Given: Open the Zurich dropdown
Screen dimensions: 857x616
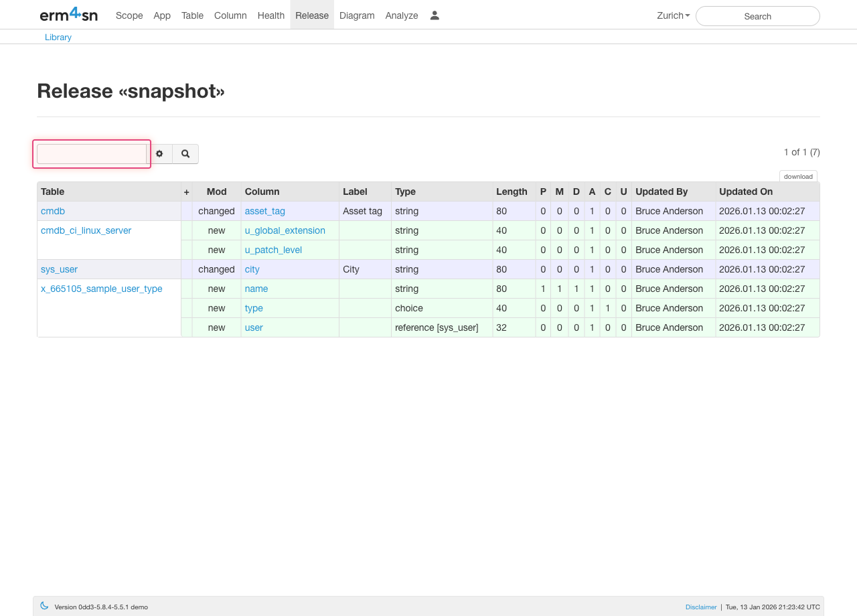Looking at the screenshot, I should coord(673,15).
